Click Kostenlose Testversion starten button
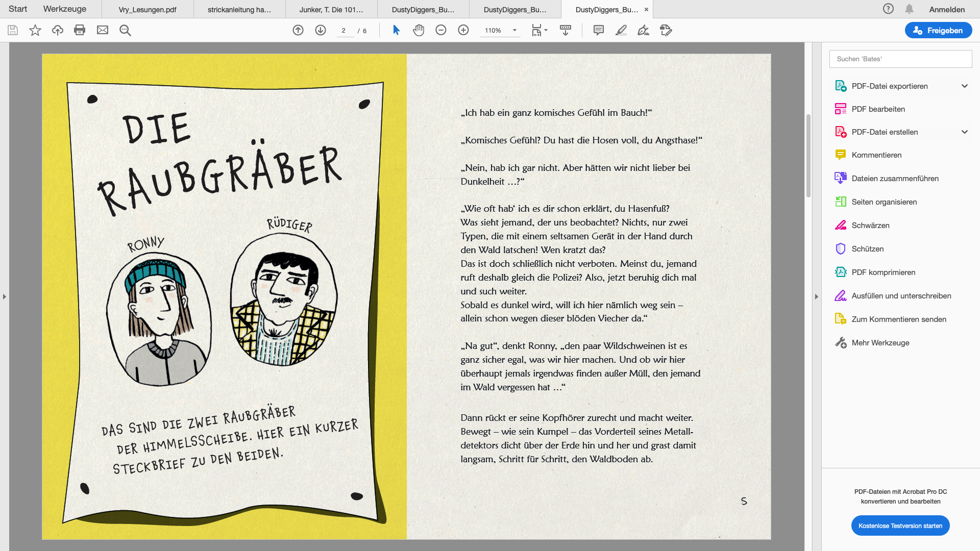The height and width of the screenshot is (551, 980). pyautogui.click(x=900, y=525)
